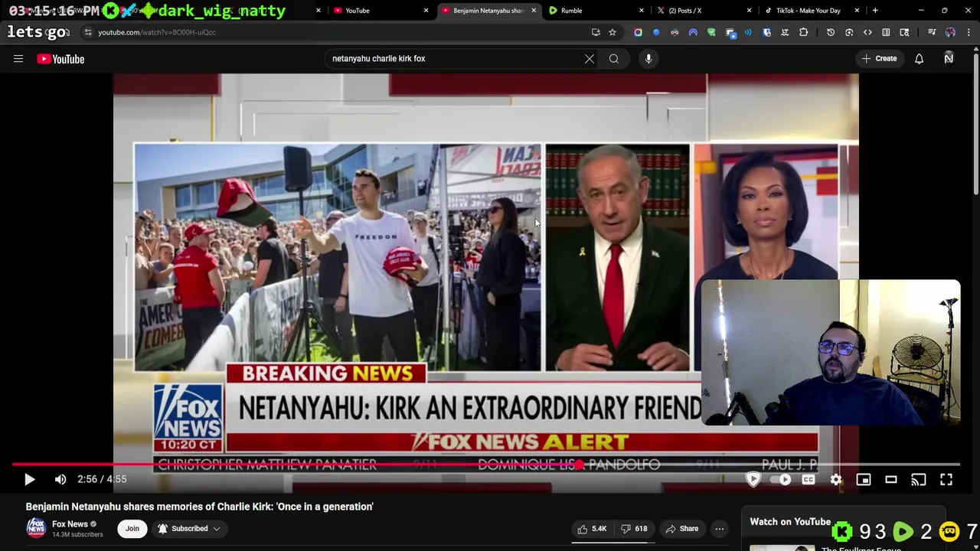Click the 14.3M subscribers text
980x551 pixels.
point(77,535)
